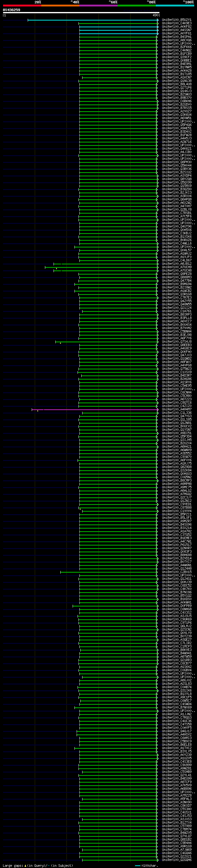
Task: Select hit label UniRef100_A8CVQ6
Action: click(x=176, y=40)
